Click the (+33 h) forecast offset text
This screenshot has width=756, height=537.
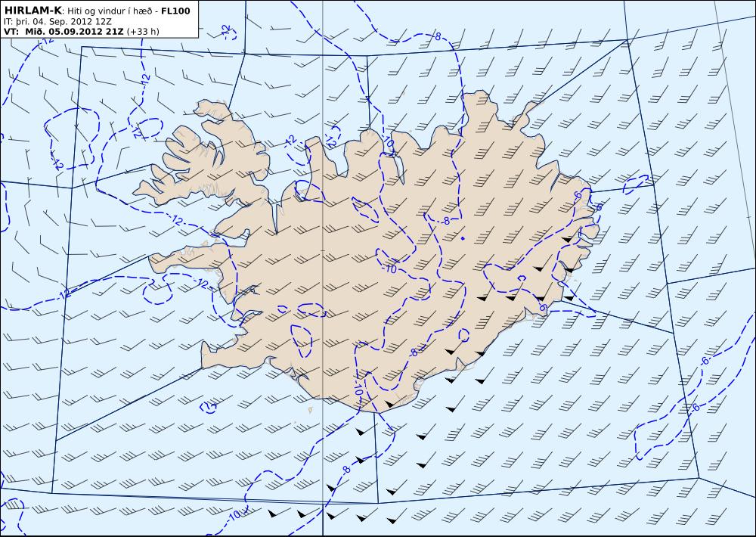point(143,31)
